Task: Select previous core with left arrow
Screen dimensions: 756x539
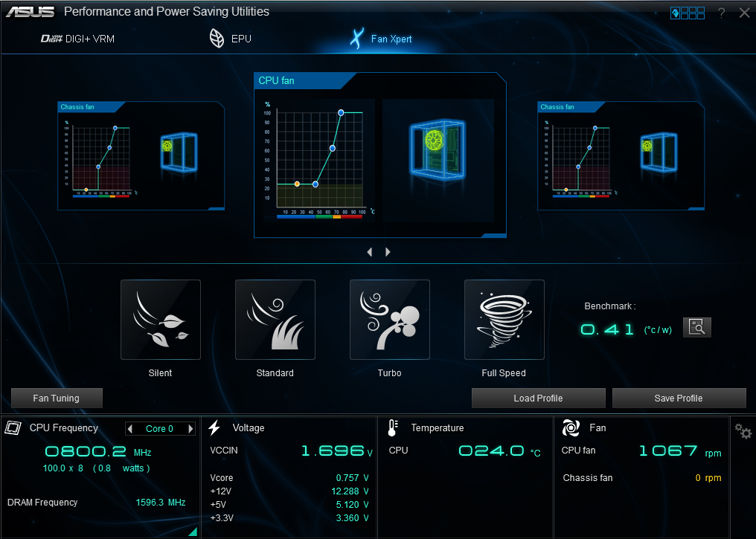Action: [129, 429]
